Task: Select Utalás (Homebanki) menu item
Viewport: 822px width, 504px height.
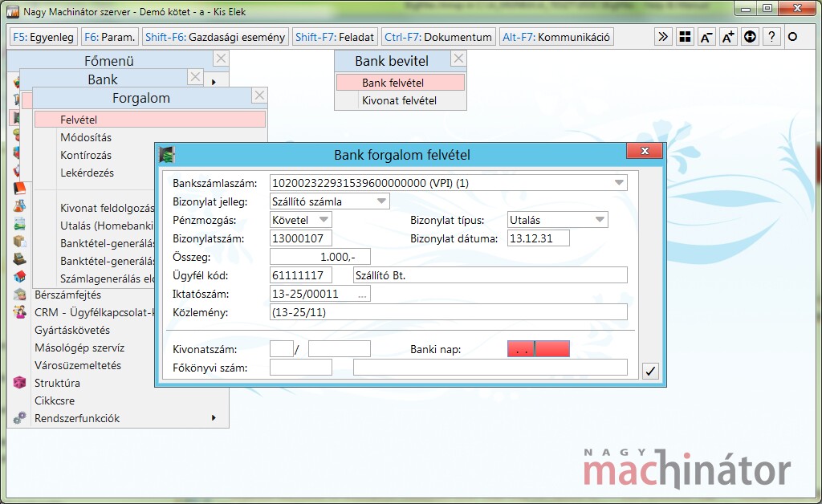Action: [107, 226]
